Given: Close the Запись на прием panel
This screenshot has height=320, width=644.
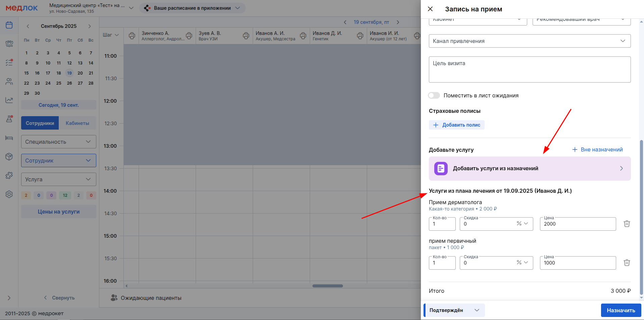Looking at the screenshot, I should coord(430,9).
